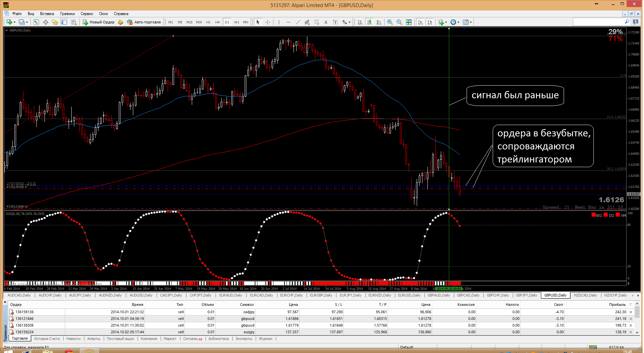Expand the indicators dropdown arrow

446,22
